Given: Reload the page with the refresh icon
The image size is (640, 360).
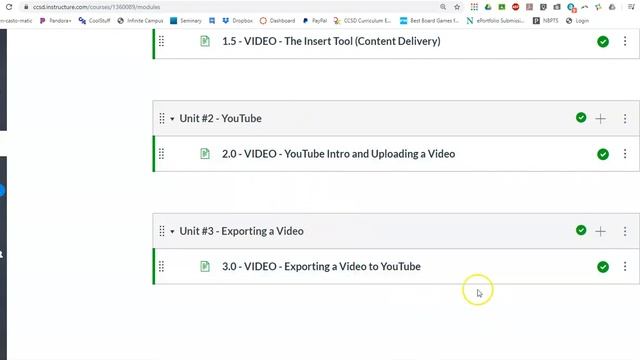Looking at the screenshot, I should [9, 7].
